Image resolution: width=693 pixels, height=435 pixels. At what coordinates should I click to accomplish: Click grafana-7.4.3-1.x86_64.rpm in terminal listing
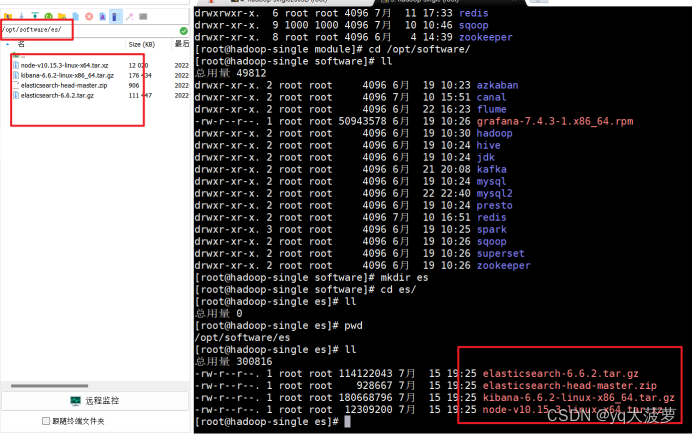(x=555, y=121)
